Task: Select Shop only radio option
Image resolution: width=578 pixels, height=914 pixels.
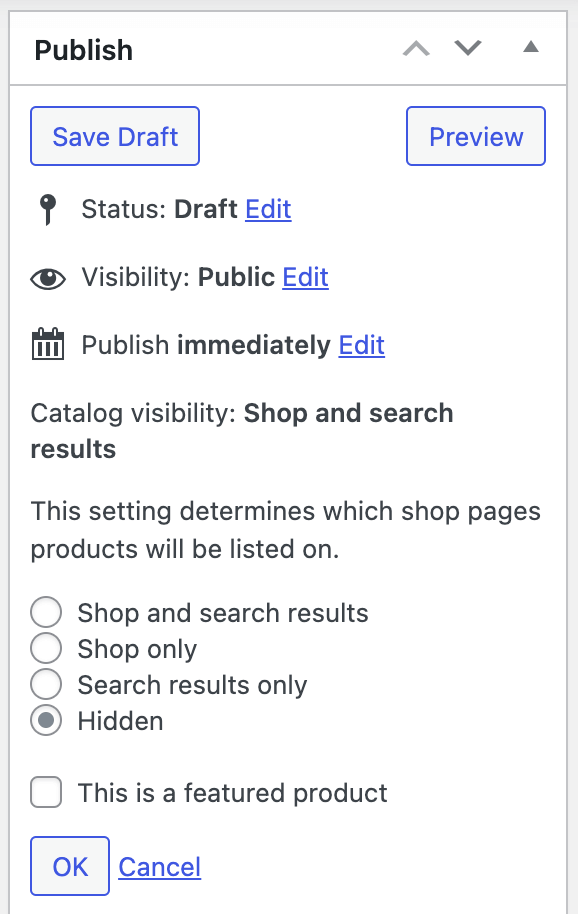Action: pyautogui.click(x=46, y=648)
